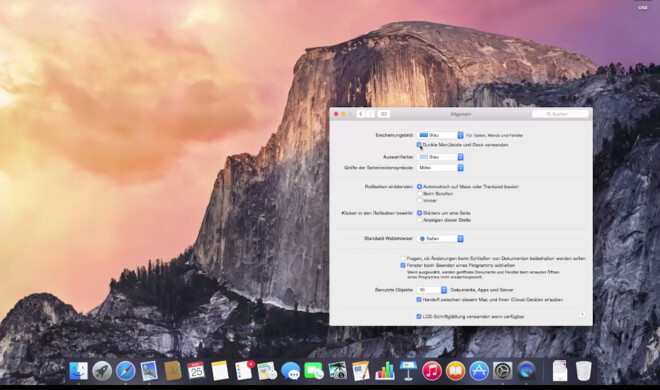Open Contacts book icon in dock
The height and width of the screenshot is (390, 660).
click(x=173, y=371)
